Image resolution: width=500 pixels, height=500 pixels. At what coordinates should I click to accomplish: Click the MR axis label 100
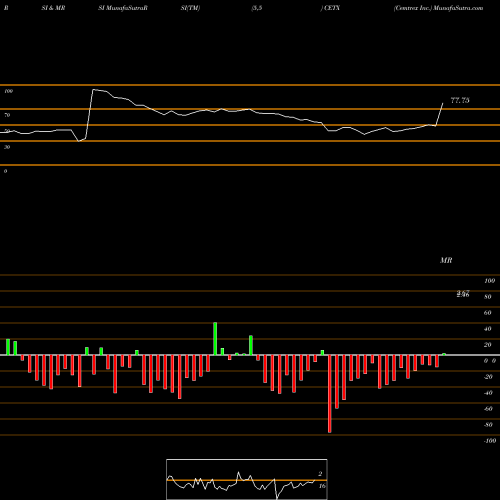click(x=489, y=281)
